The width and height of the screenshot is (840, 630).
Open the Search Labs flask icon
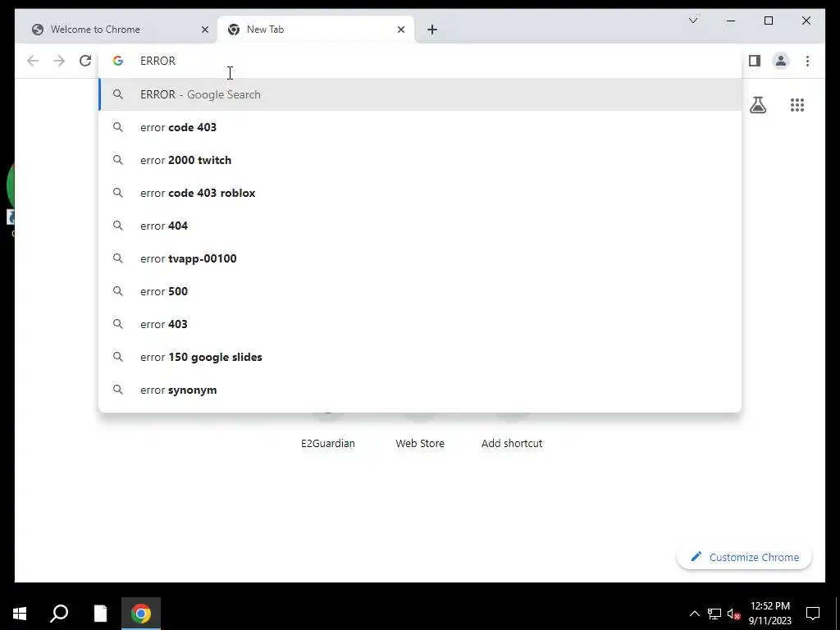pyautogui.click(x=757, y=105)
